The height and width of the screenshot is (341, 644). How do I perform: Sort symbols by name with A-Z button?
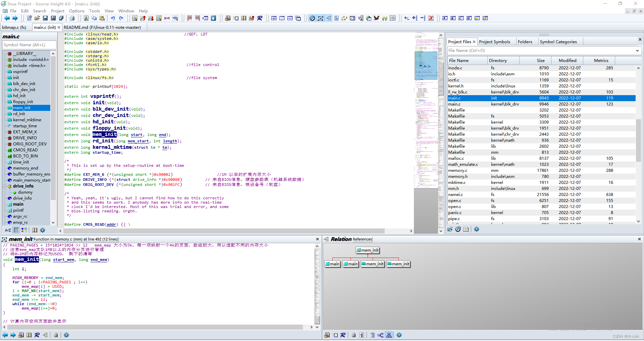8,230
